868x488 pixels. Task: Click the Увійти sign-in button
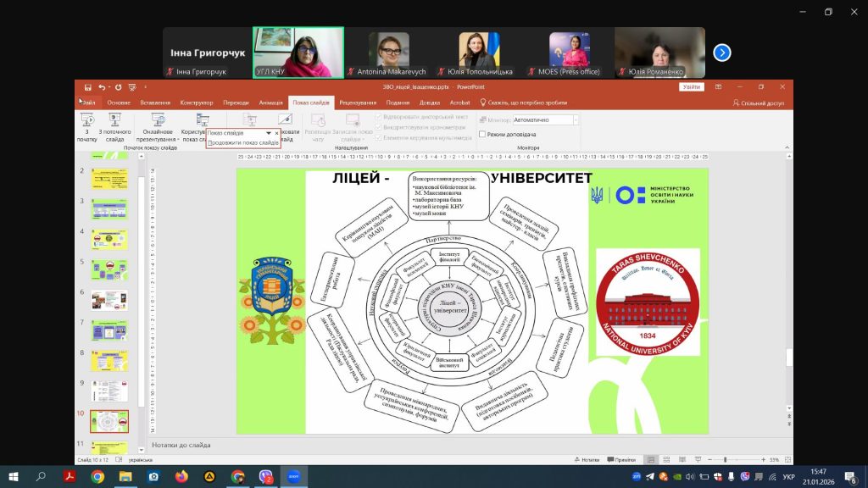691,86
